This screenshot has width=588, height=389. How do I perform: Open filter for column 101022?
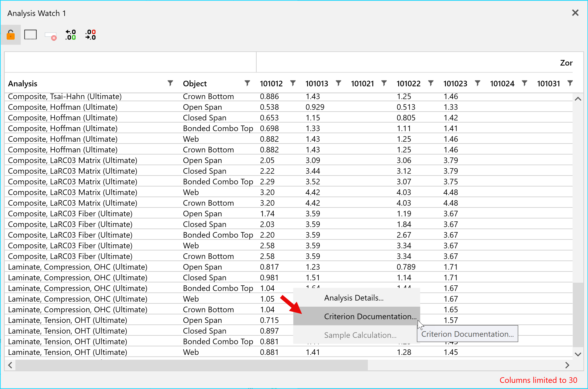pos(431,83)
